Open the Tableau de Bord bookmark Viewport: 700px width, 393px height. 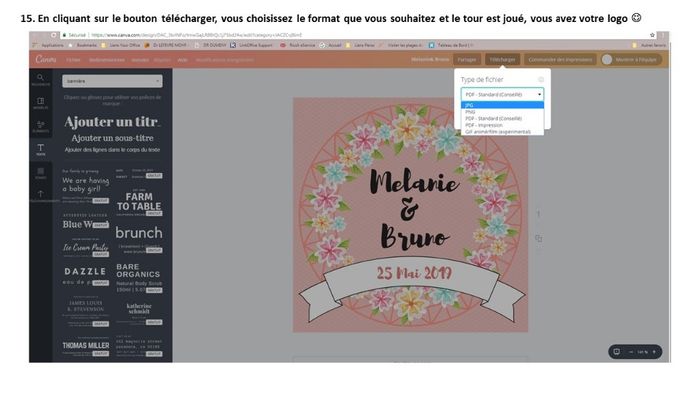click(x=451, y=45)
